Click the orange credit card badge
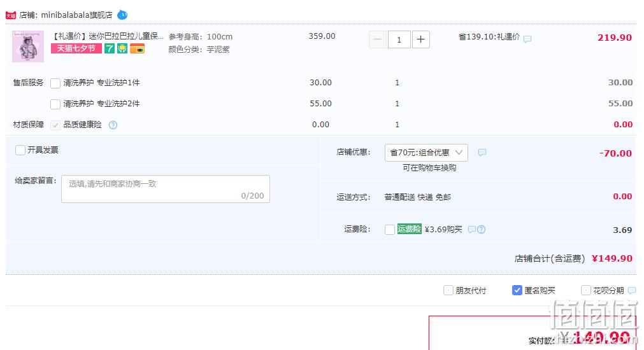Viewport: 644px width, 350px height. (x=137, y=48)
